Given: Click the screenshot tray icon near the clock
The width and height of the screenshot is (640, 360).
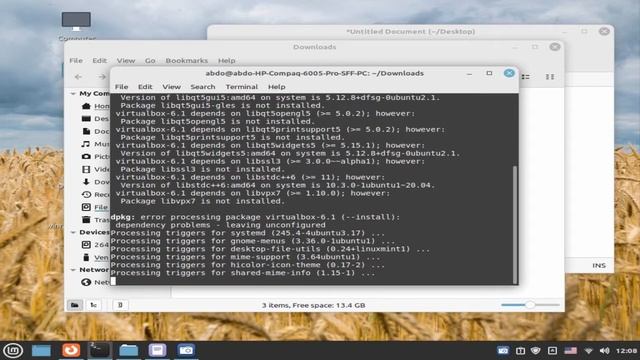Looking at the screenshot, I should (503, 351).
